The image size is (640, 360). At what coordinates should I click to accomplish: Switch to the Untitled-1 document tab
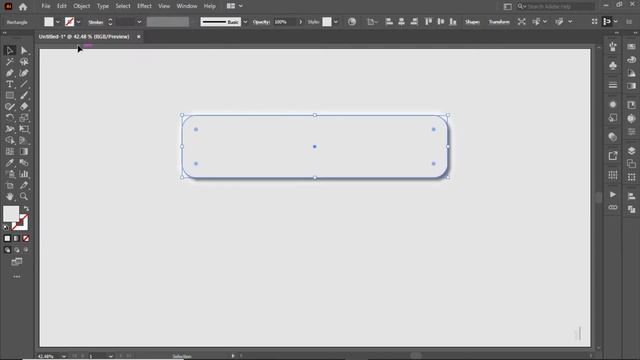pyautogui.click(x=84, y=37)
